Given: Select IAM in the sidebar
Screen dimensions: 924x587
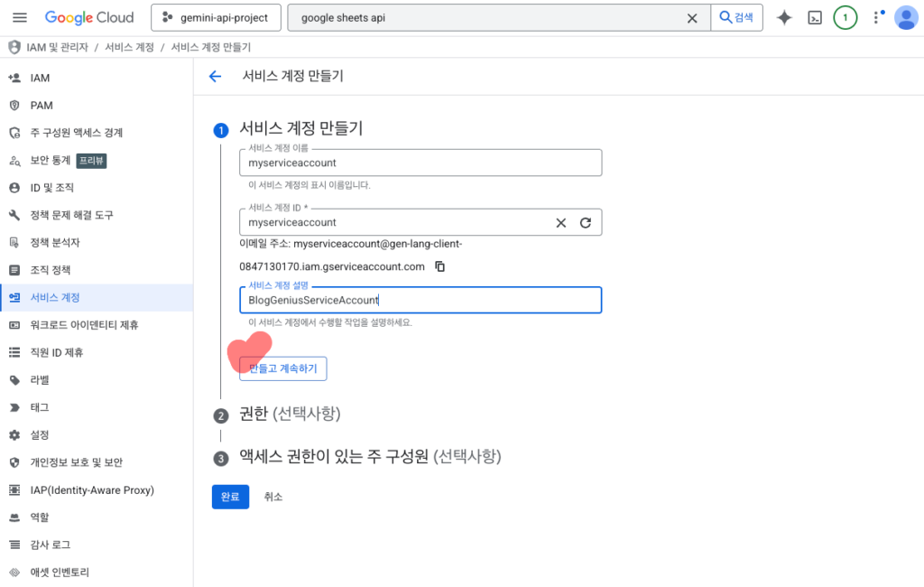Looking at the screenshot, I should click(x=40, y=78).
